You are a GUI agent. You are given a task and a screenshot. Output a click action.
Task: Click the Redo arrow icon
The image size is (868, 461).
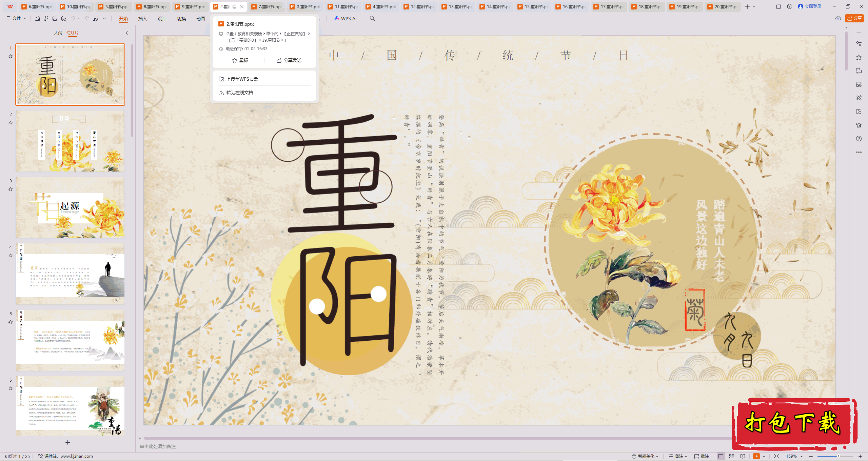tap(87, 18)
